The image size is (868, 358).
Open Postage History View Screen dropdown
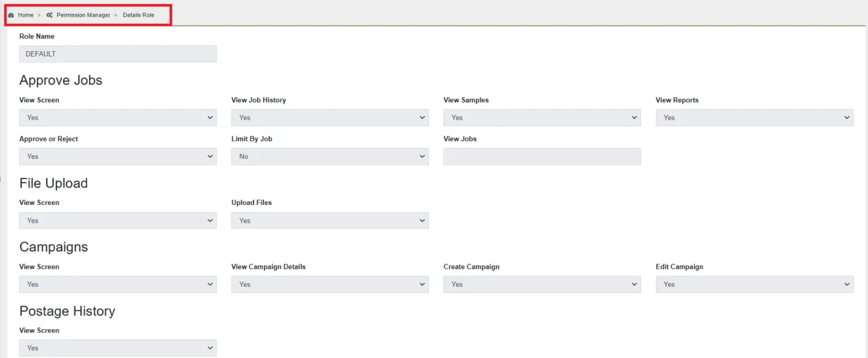click(x=118, y=348)
